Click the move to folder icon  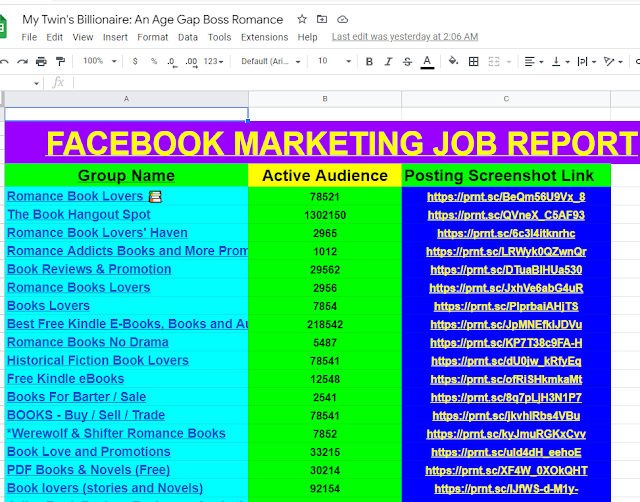322,19
